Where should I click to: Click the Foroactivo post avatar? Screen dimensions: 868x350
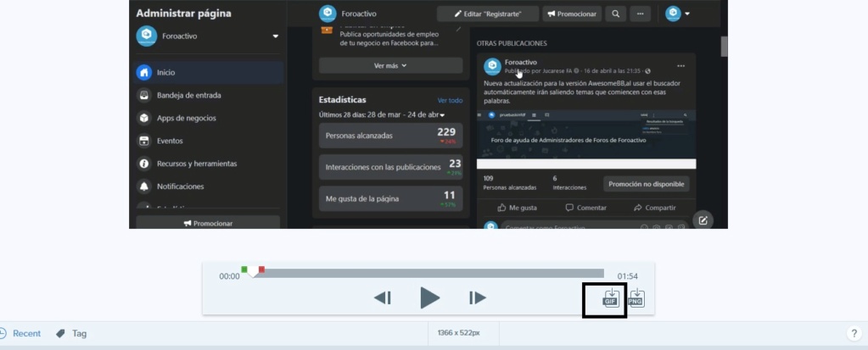(x=492, y=67)
